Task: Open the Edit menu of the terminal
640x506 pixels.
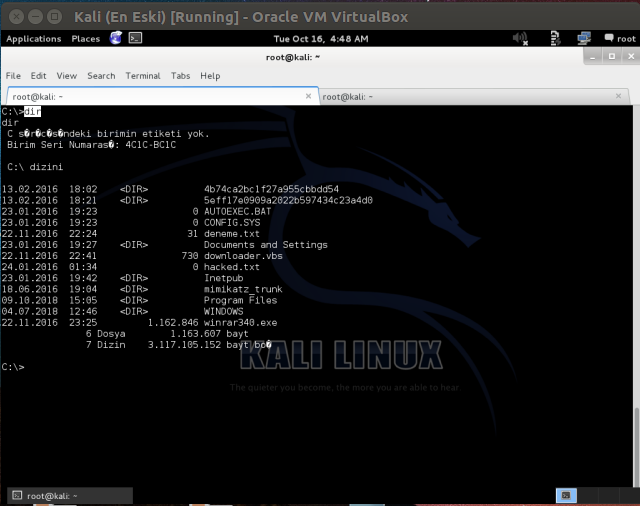Action: pyautogui.click(x=38, y=76)
